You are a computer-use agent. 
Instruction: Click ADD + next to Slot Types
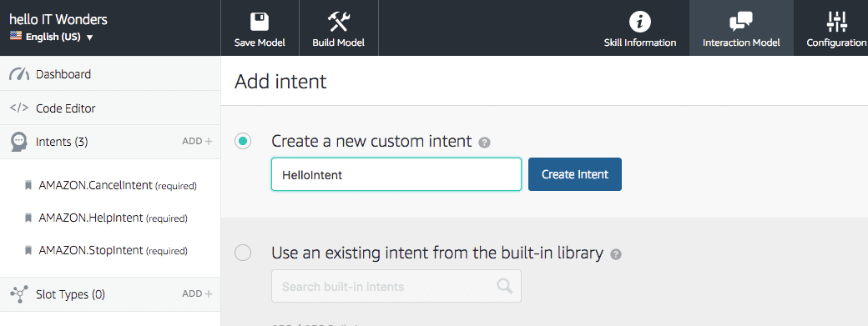point(197,294)
